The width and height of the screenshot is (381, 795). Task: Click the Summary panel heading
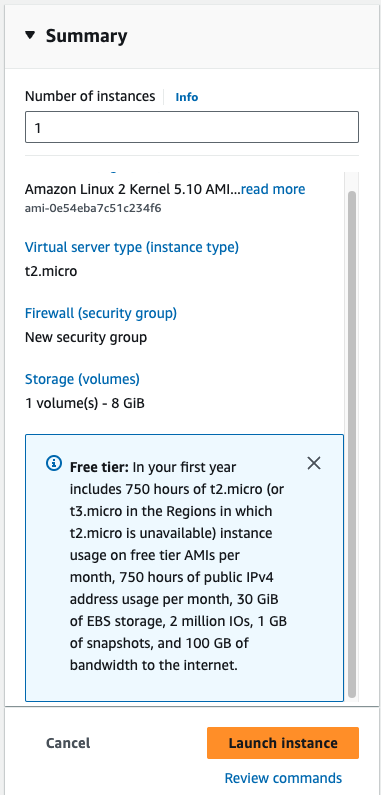(x=86, y=36)
